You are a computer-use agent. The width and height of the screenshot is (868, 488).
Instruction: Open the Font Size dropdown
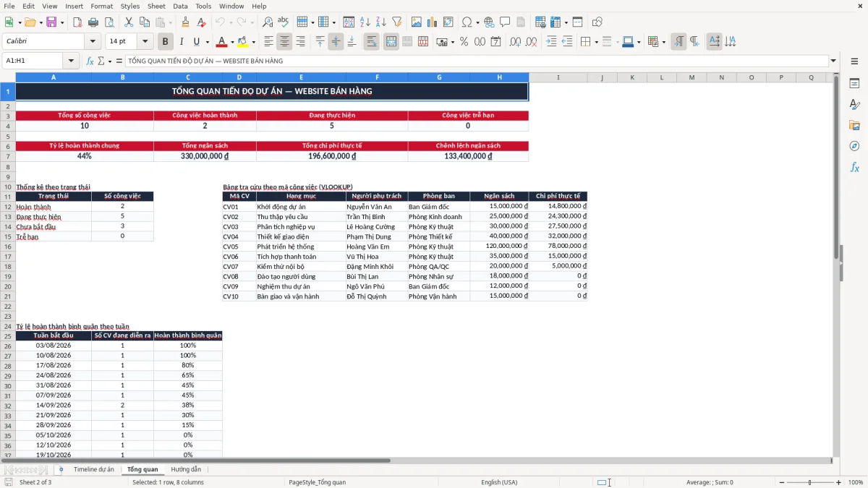[145, 42]
